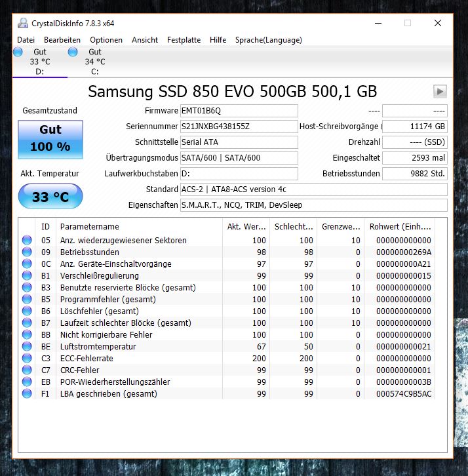Open the Ansicht menu
The height and width of the screenshot is (476, 468).
pyautogui.click(x=145, y=40)
